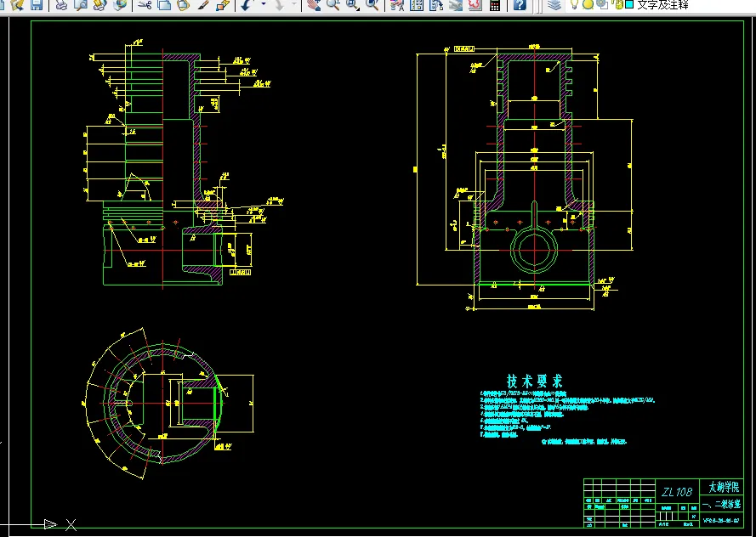Click the Undo arrow button
Screen dimensions: 756x537
pyautogui.click(x=246, y=4)
